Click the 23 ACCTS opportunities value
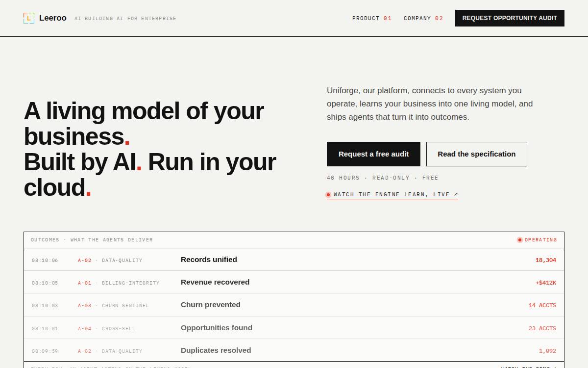This screenshot has height=368, width=588. tap(542, 328)
